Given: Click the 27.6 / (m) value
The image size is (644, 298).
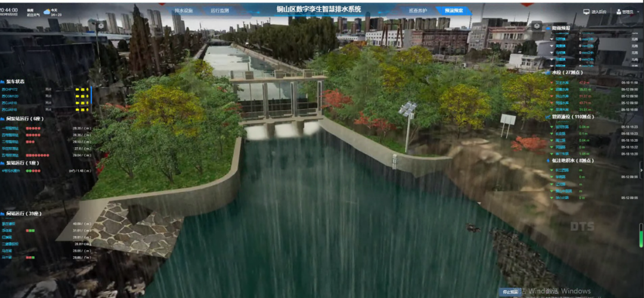Looking at the screenshot, I should [82, 148].
